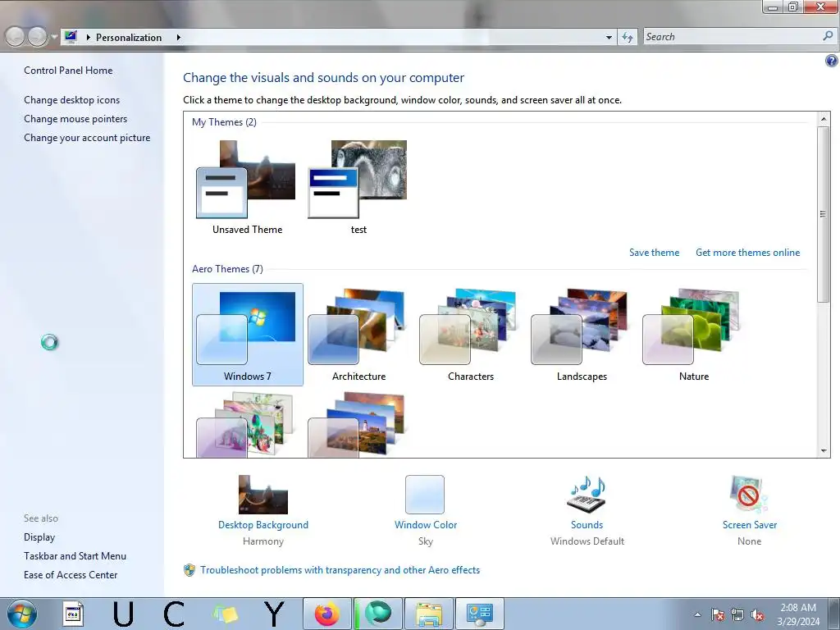Click the theme list scroll down arrow
This screenshot has width=840, height=630.
tap(824, 451)
